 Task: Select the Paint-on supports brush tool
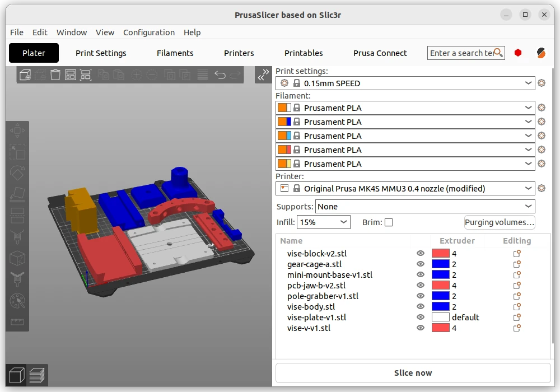pyautogui.click(x=17, y=237)
